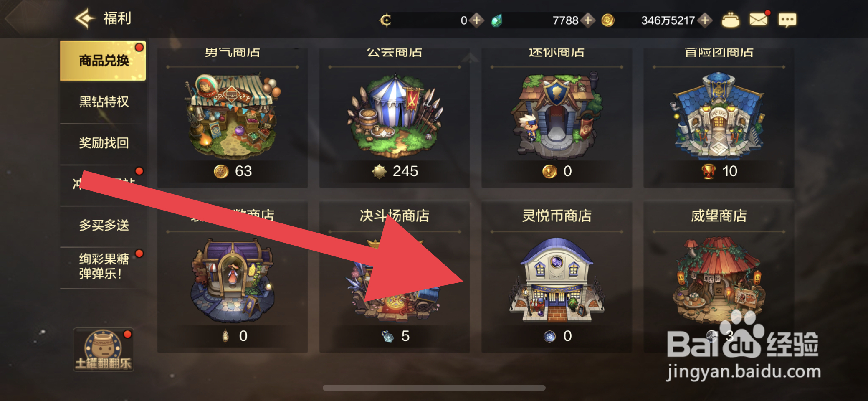The image size is (868, 401).
Task: Tap plus beside the 0 currency
Action: (476, 20)
